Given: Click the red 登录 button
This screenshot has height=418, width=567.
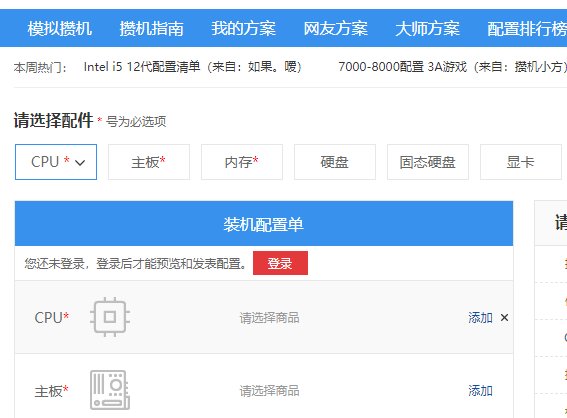Looking at the screenshot, I should point(280,263).
